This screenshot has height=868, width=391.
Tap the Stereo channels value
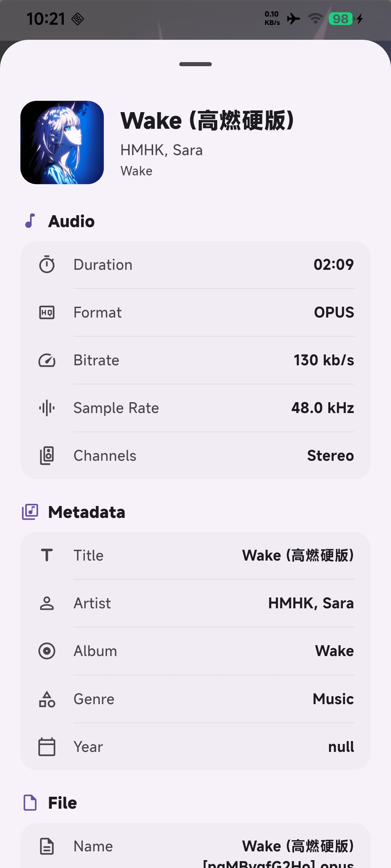pos(331,456)
